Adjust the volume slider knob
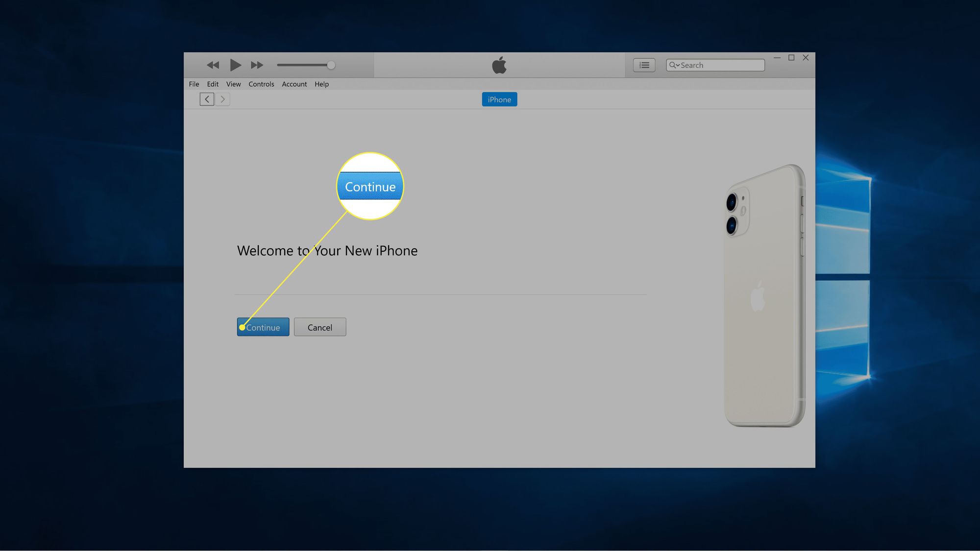The width and height of the screenshot is (980, 551). tap(331, 65)
